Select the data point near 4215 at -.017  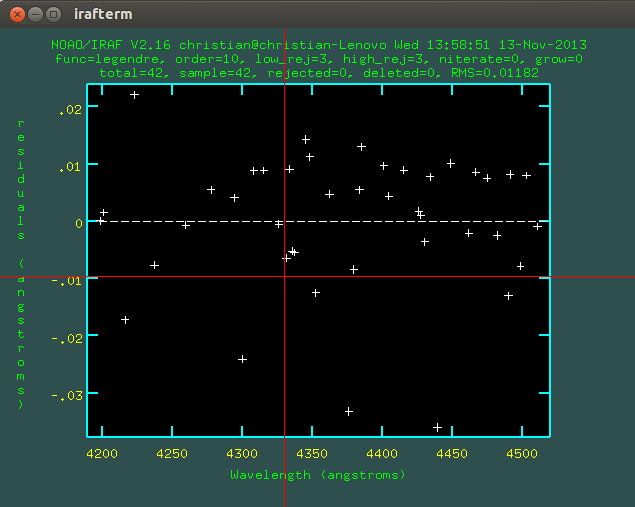tap(125, 320)
